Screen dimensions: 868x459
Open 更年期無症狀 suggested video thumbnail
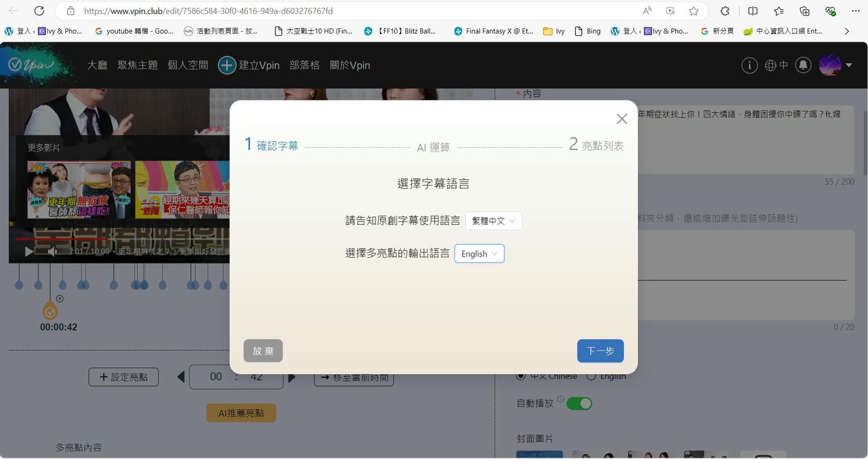point(79,190)
